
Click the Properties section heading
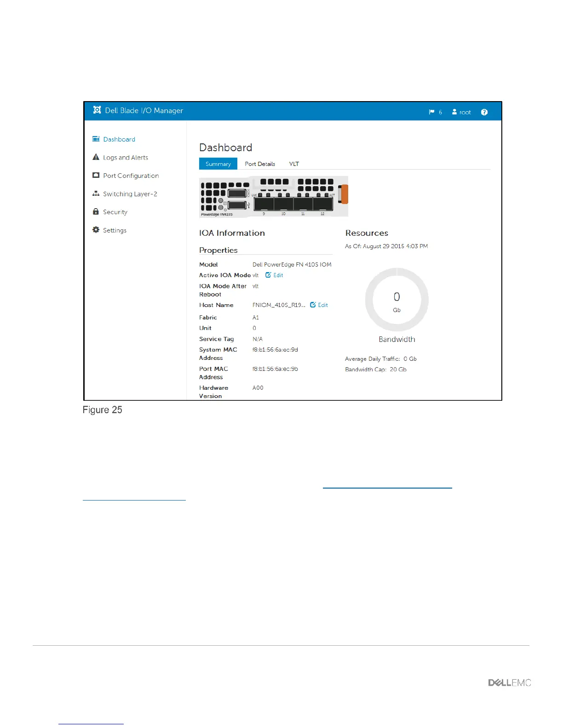coord(218,250)
